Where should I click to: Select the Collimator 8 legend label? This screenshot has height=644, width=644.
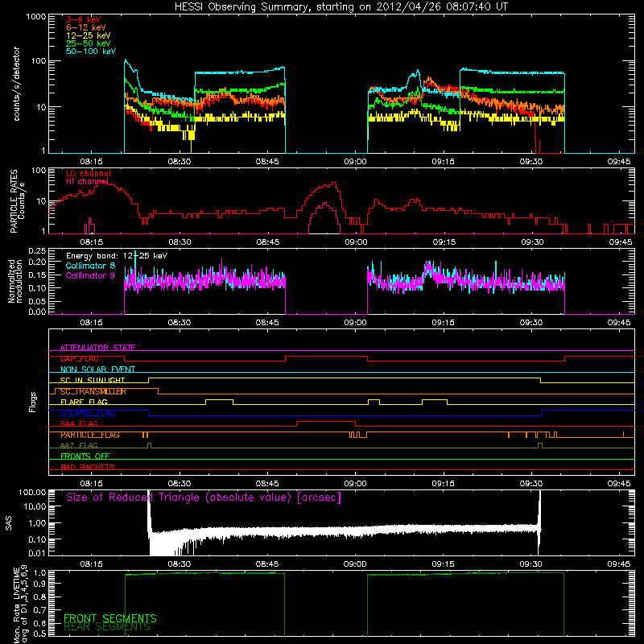(90, 266)
